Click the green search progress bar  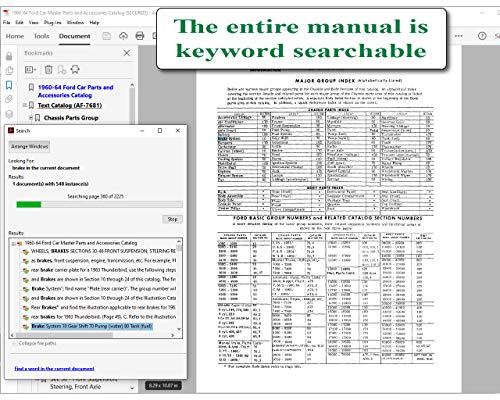click(x=99, y=204)
